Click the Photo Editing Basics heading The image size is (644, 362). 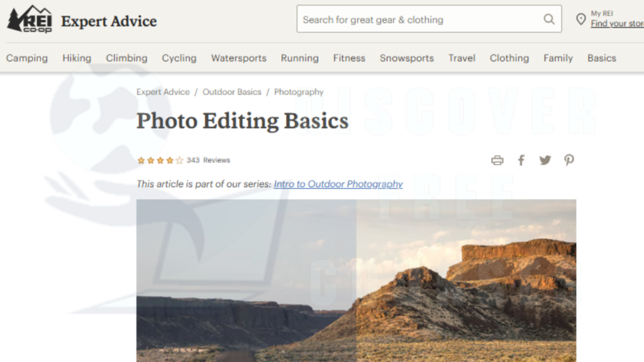(x=242, y=121)
